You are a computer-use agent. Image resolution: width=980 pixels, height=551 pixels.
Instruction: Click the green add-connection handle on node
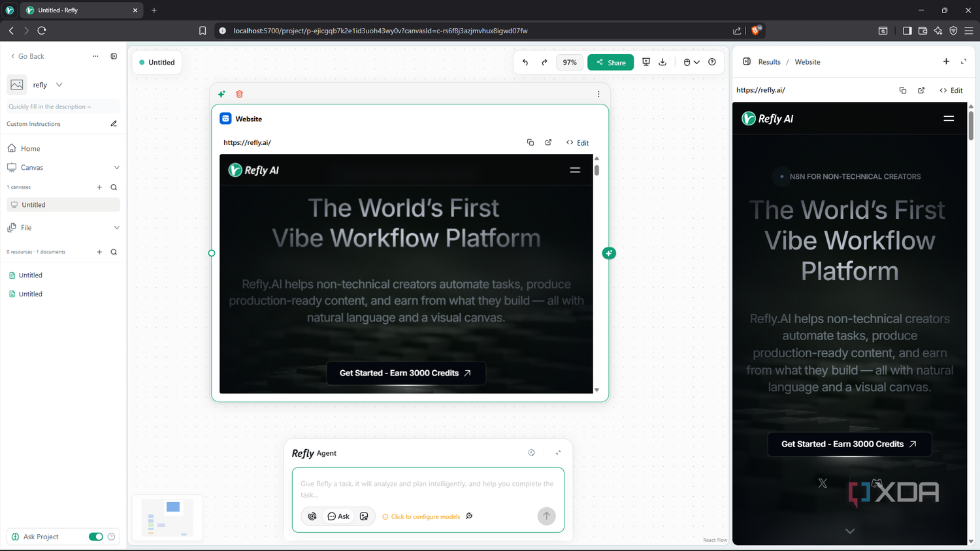tap(609, 253)
